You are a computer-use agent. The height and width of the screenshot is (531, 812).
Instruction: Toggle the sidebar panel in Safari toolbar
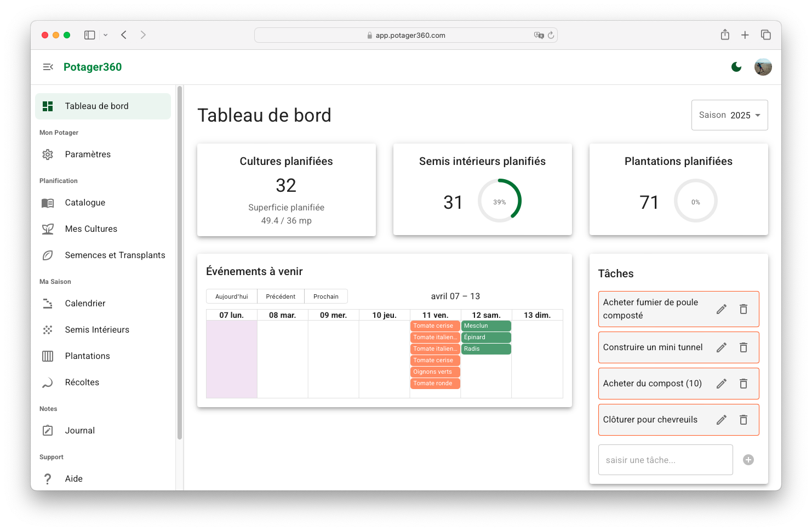(89, 35)
